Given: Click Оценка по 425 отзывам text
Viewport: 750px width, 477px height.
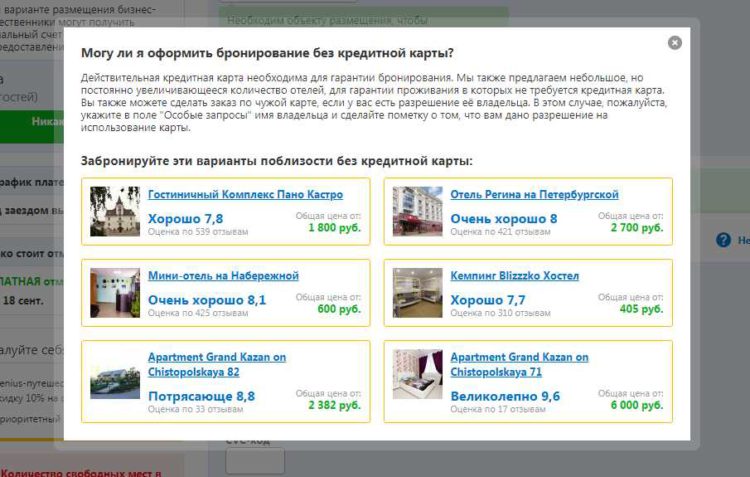Looking at the screenshot, I should pos(198,313).
